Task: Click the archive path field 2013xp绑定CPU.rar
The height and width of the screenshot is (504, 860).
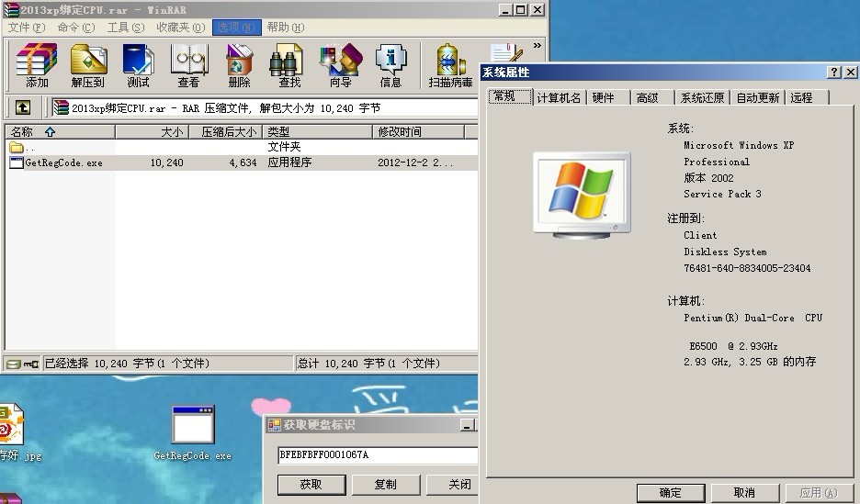Action: tap(266, 108)
